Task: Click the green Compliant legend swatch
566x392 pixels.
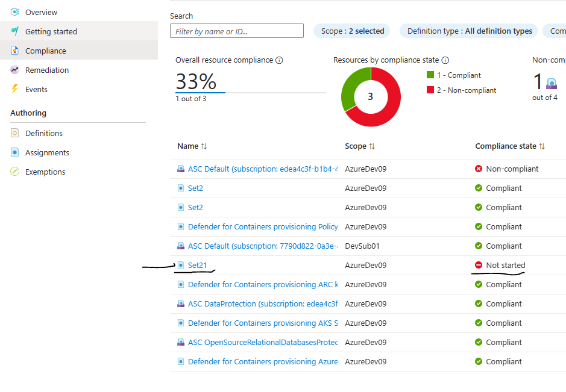Action: click(x=430, y=75)
